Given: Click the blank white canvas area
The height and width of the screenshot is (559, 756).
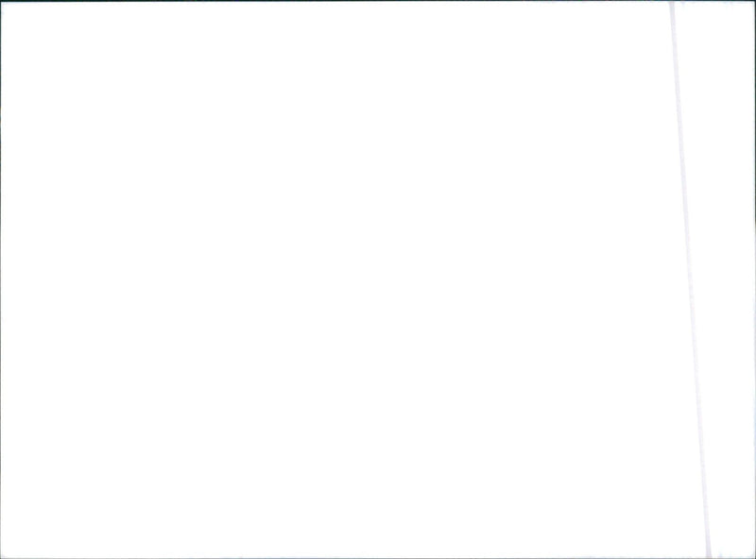Looking at the screenshot, I should (x=337, y=279).
